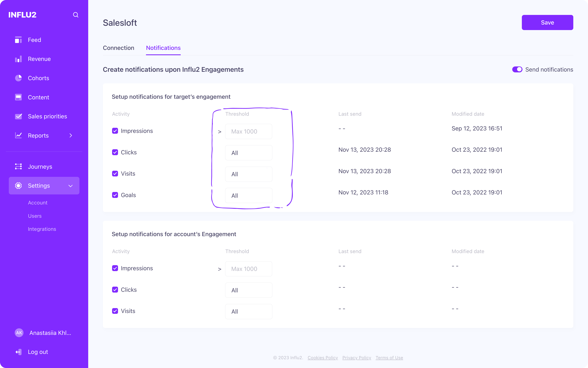This screenshot has height=368, width=588.
Task: Click Setup notifications for account's Engagement heading
Action: (174, 234)
